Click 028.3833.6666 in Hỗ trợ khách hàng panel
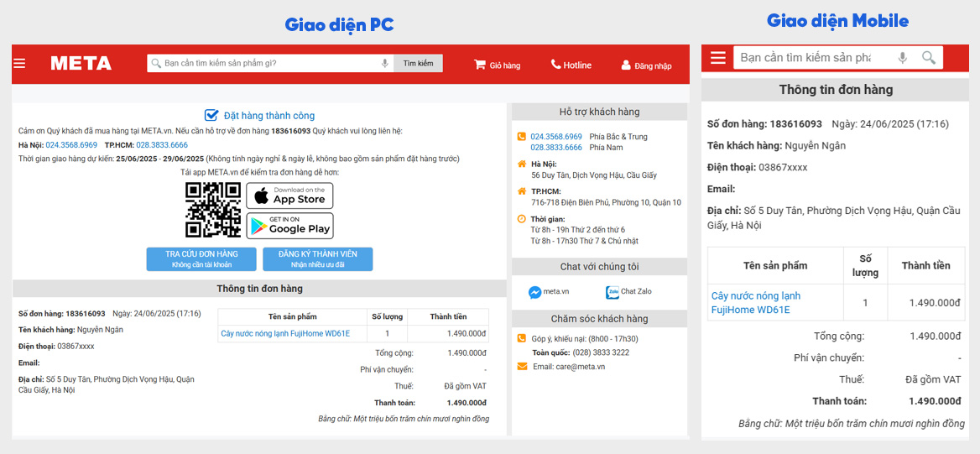 (x=556, y=148)
